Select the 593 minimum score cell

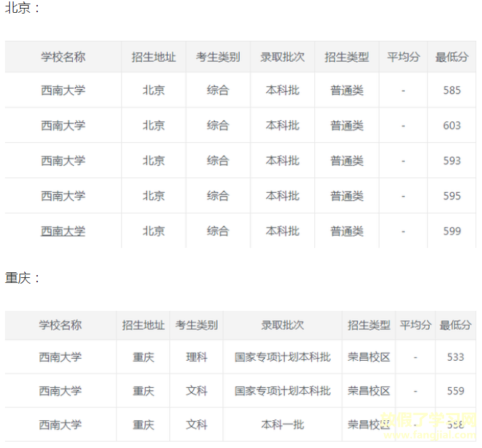(x=452, y=160)
